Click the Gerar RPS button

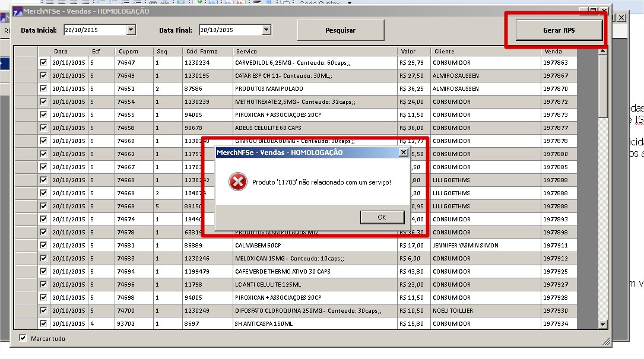pyautogui.click(x=559, y=30)
